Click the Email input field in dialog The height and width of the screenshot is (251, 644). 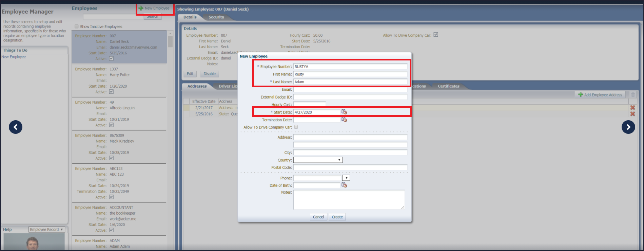[350, 89]
